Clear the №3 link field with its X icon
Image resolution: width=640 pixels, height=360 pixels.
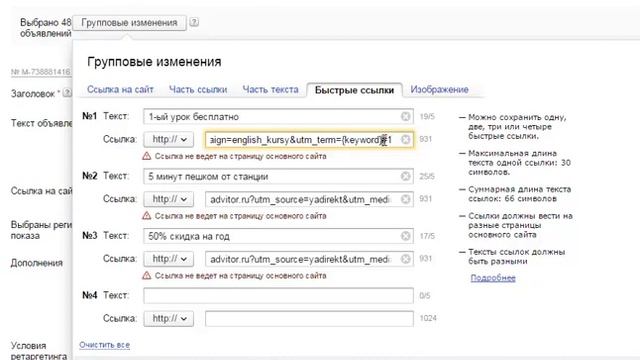pyautogui.click(x=405, y=259)
